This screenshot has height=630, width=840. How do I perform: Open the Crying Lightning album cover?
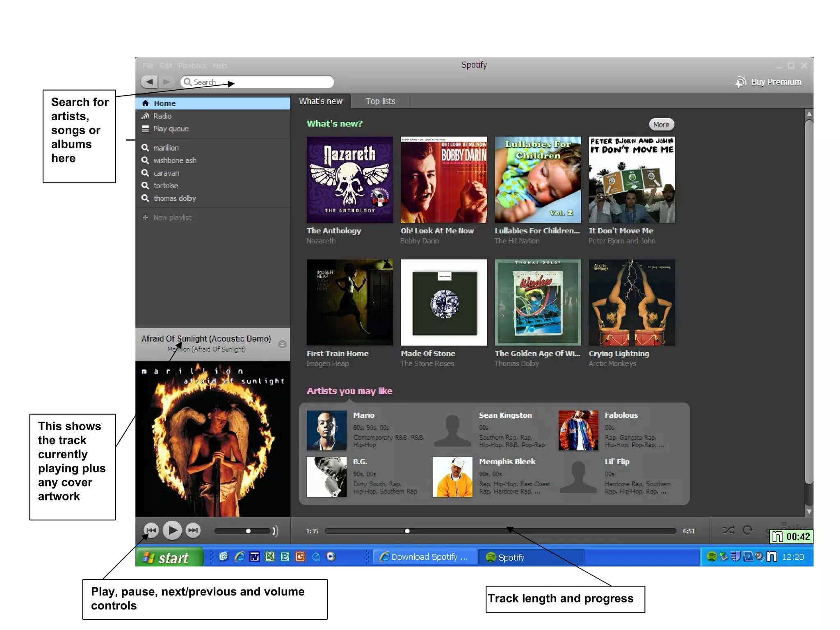pos(632,302)
